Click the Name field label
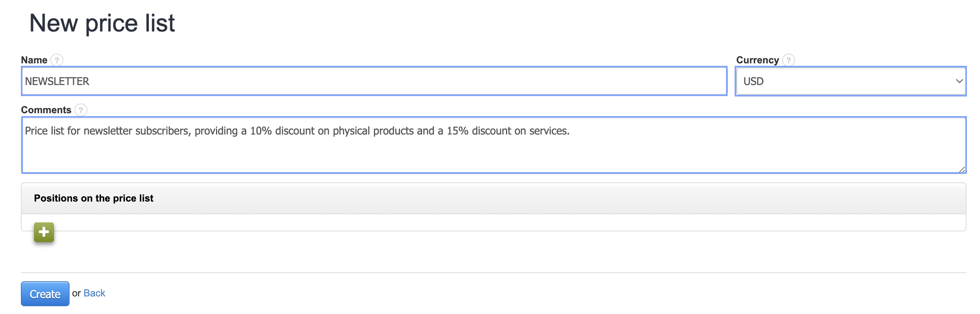Screen dimensions: 980x314 [34, 60]
